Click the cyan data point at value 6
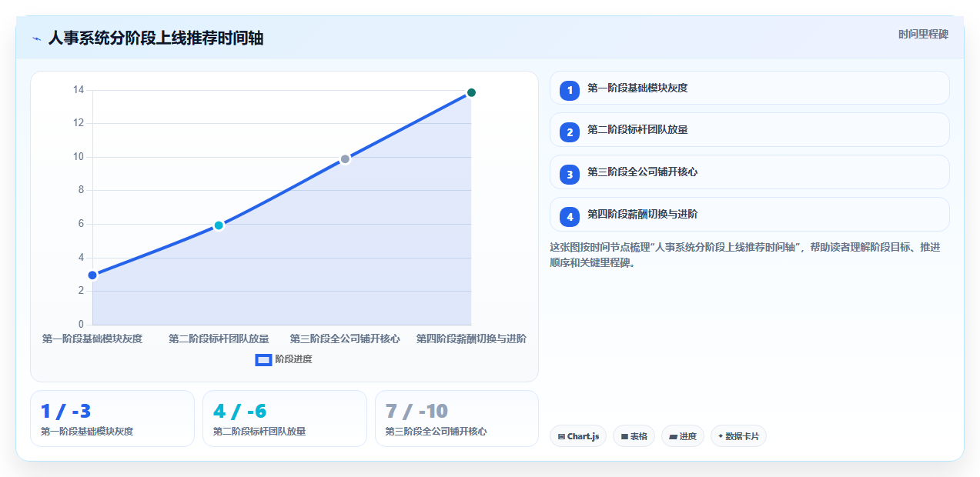Screen dimensions: 980x477 tap(219, 225)
